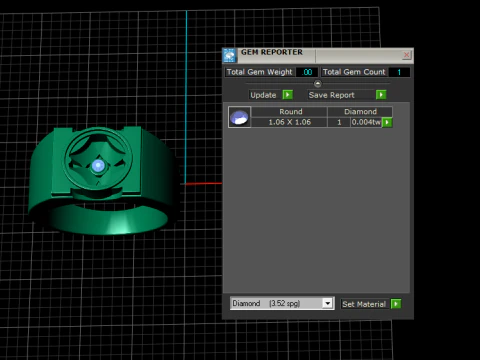Click the Round shape cell
This screenshot has height=360, width=480.
coord(289,112)
